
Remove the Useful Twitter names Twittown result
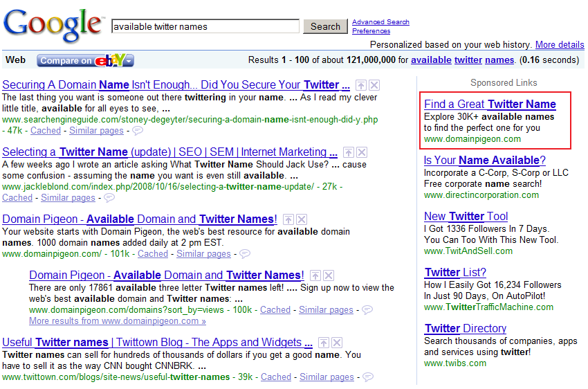point(336,343)
